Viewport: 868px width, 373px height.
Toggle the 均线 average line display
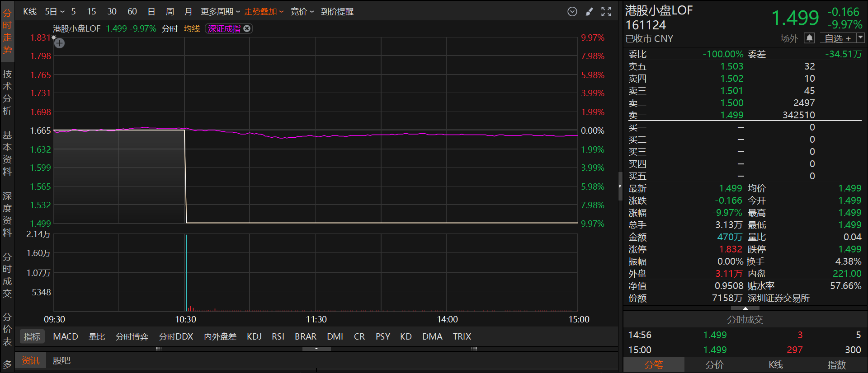pyautogui.click(x=192, y=28)
